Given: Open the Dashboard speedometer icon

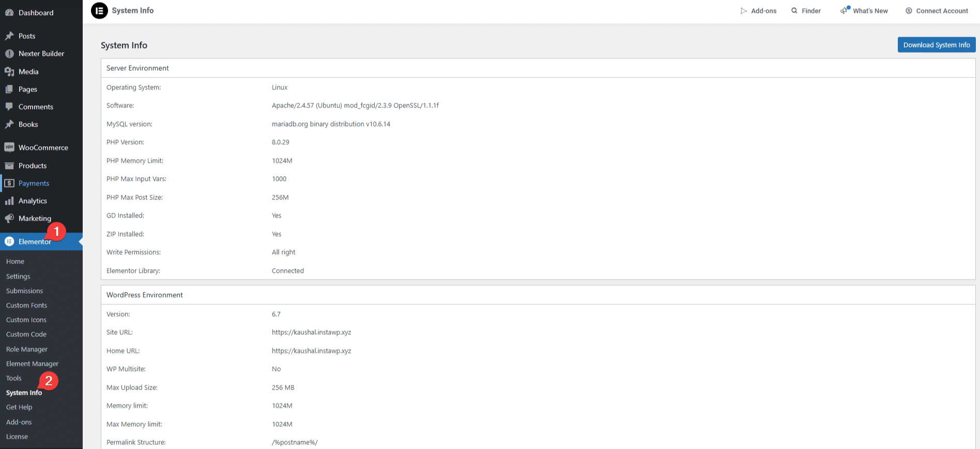Looking at the screenshot, I should [9, 12].
